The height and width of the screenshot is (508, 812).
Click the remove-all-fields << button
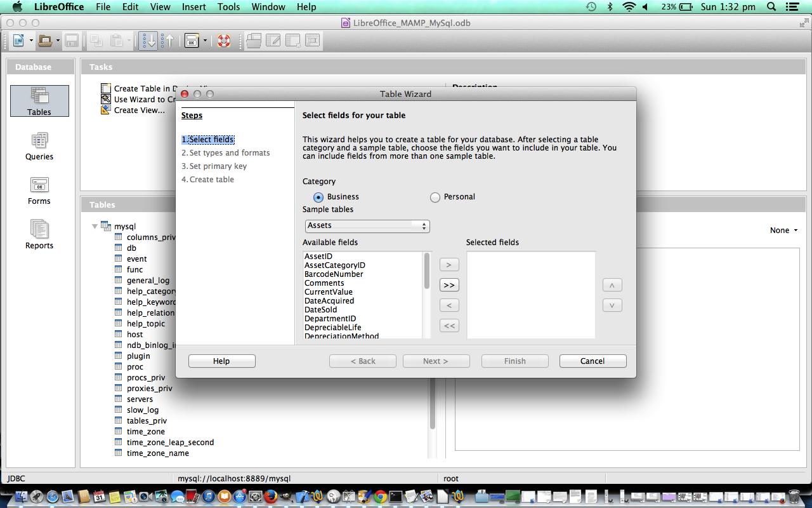tap(449, 326)
